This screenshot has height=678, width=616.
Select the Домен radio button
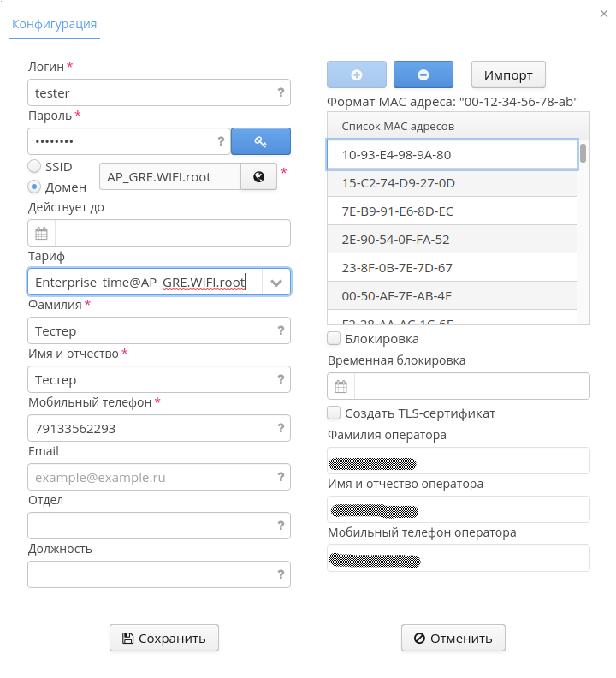pyautogui.click(x=34, y=187)
